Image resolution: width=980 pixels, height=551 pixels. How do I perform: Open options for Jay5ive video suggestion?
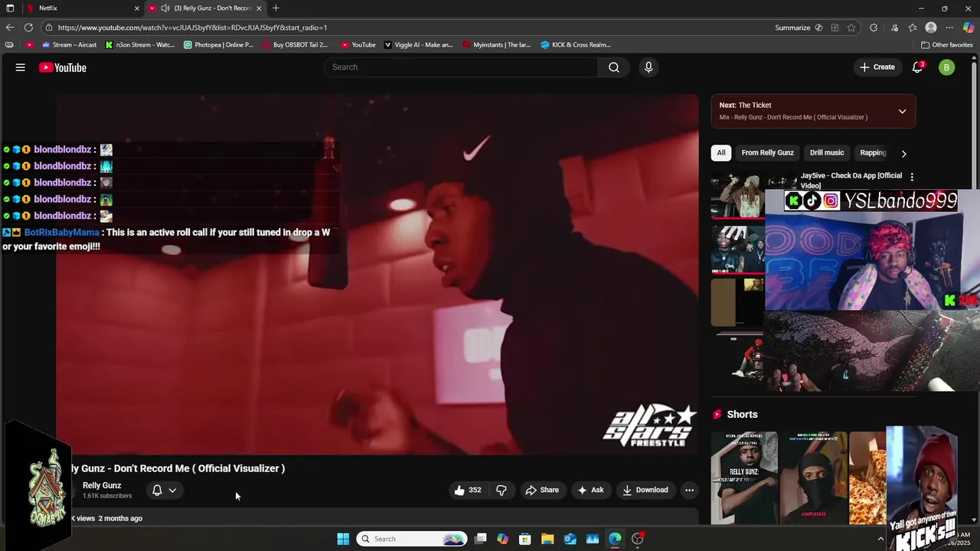pyautogui.click(x=911, y=177)
